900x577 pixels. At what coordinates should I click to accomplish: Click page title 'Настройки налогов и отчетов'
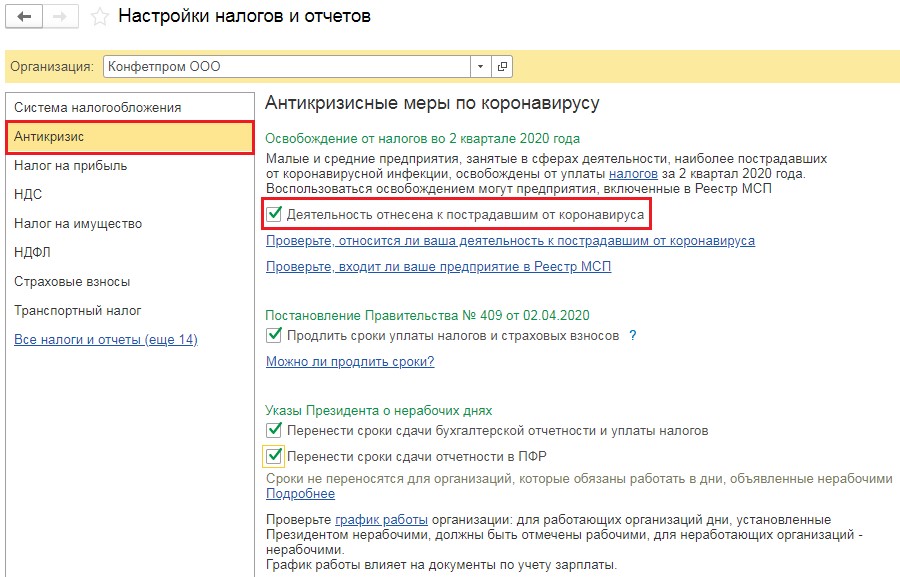click(245, 16)
